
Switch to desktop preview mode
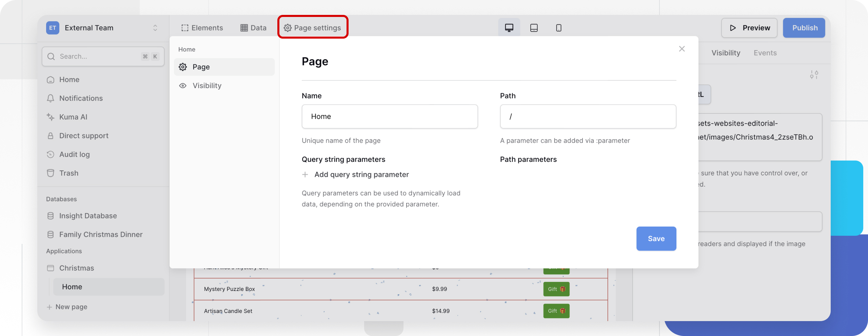509,28
